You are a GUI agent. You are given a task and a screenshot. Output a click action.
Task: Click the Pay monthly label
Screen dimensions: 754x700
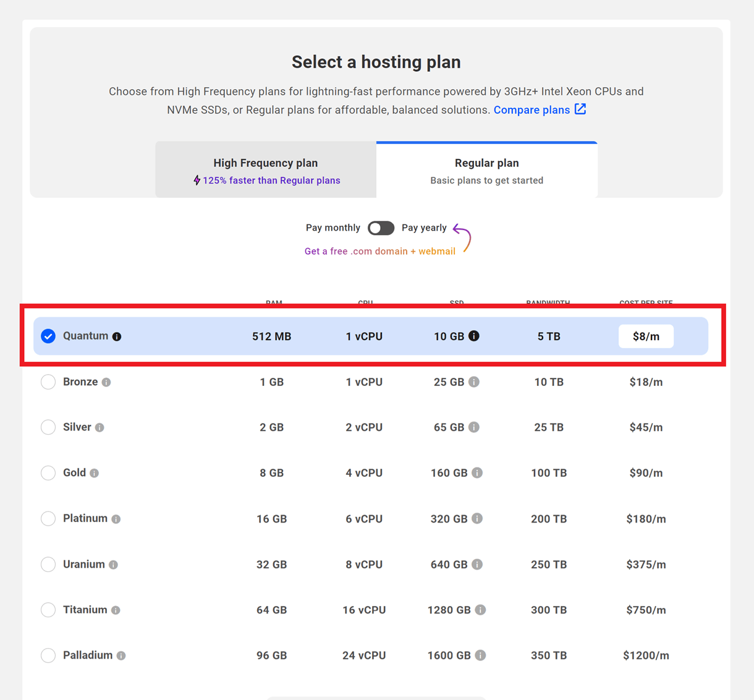(333, 228)
